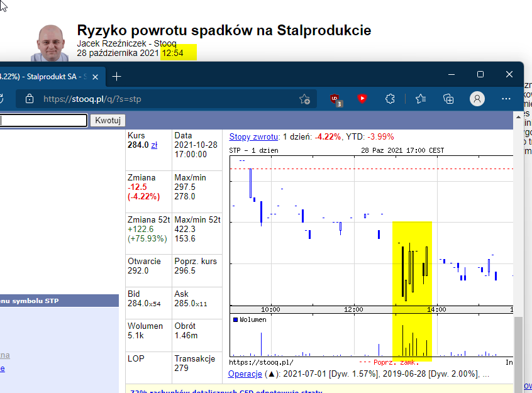Click the YTD -3.99% return value
Viewport: 532px width, 393px height.
[x=380, y=137]
